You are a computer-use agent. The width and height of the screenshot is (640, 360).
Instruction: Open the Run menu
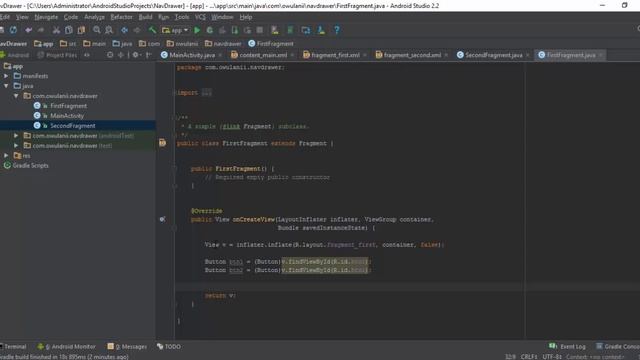(x=163, y=17)
